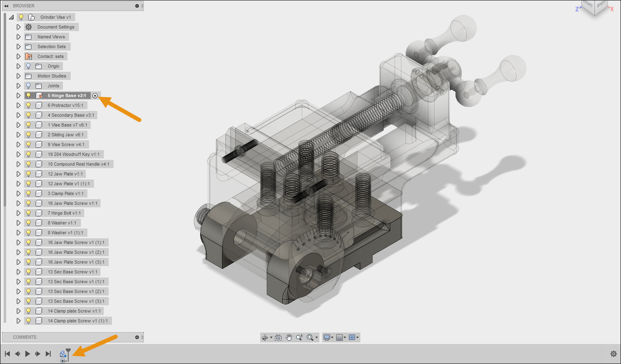Click the 6 Protractor component icon

pos(39,105)
